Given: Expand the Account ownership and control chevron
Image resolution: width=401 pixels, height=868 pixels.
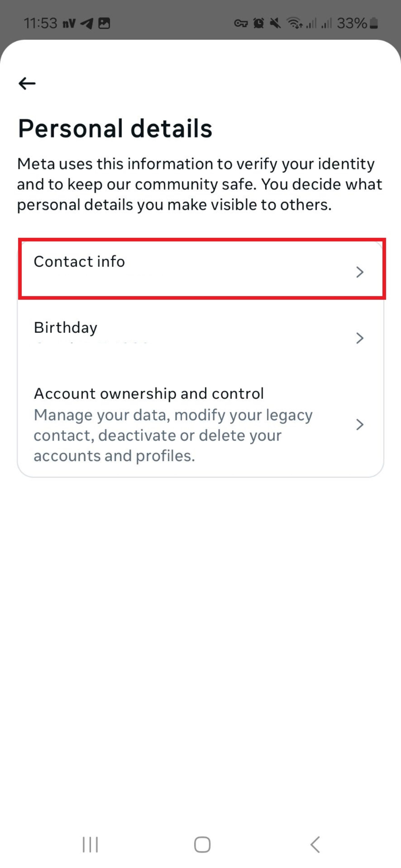Looking at the screenshot, I should 360,425.
